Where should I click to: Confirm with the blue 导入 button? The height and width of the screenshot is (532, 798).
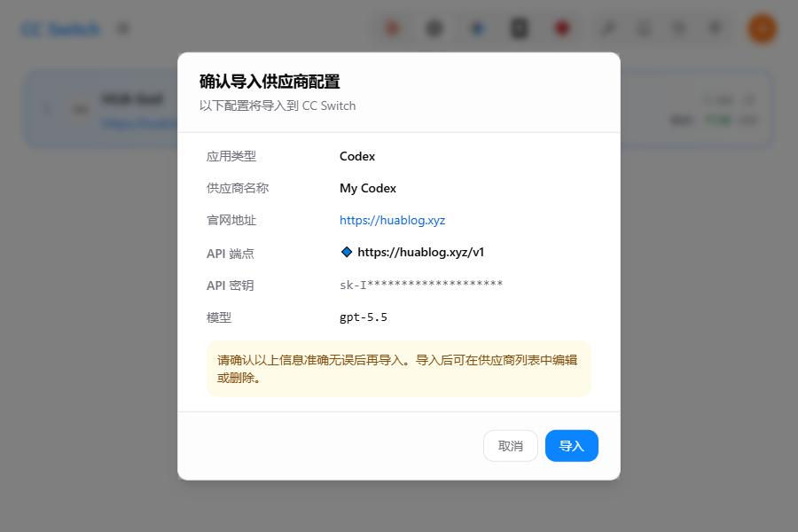(x=572, y=446)
